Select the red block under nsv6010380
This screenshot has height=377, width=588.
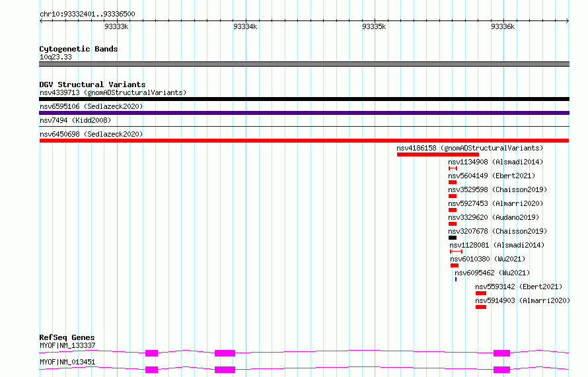point(455,265)
